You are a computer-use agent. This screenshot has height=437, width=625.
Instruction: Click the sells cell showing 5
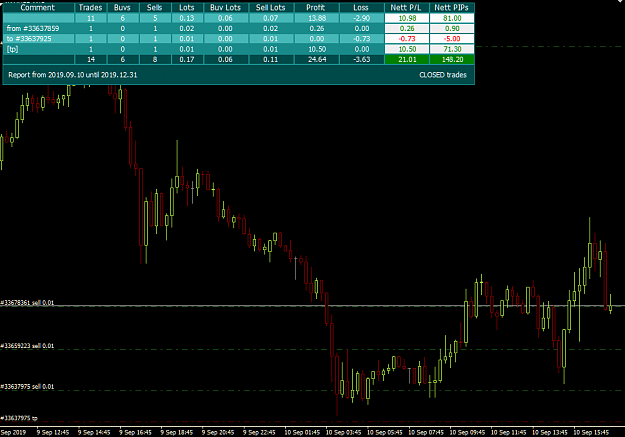155,18
